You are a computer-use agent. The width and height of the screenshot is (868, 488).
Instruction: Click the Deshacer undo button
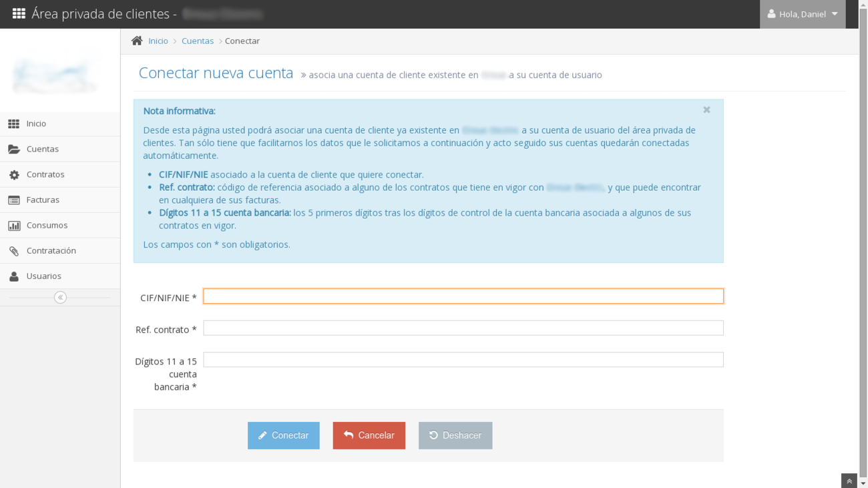[455, 435]
